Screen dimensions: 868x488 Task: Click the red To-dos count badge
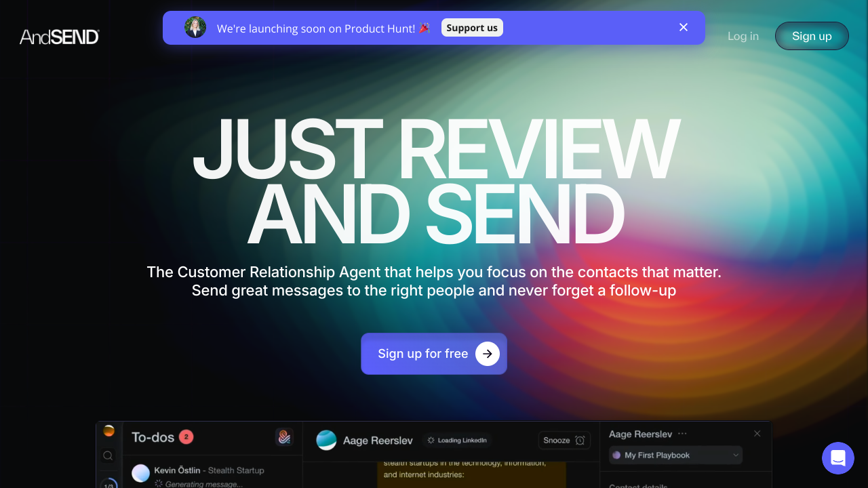tap(186, 437)
